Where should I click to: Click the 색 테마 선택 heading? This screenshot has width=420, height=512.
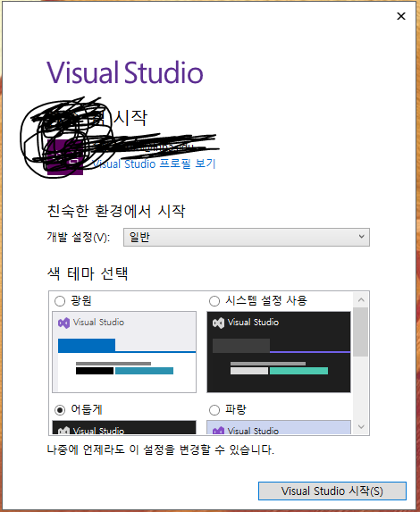tap(88, 273)
